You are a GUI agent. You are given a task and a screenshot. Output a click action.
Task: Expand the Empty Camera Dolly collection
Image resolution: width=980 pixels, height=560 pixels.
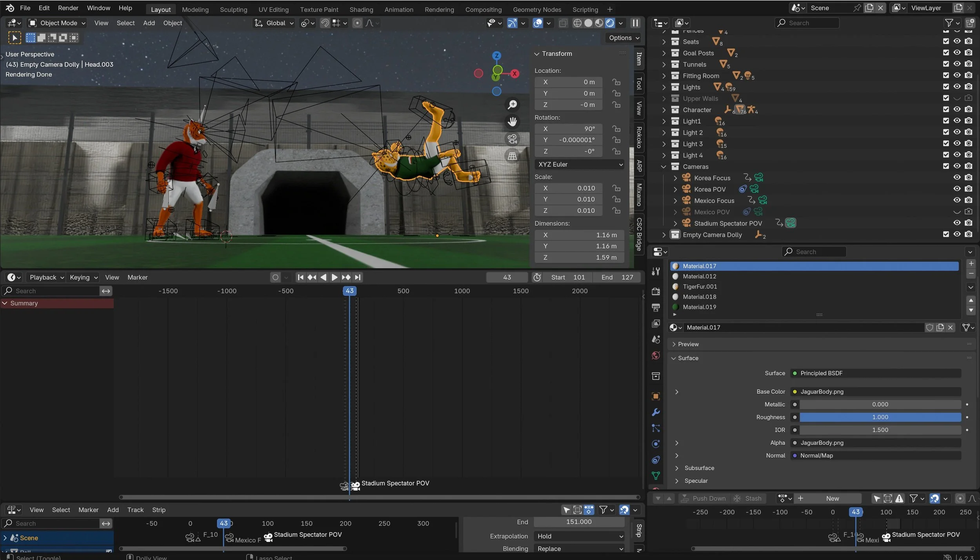664,235
